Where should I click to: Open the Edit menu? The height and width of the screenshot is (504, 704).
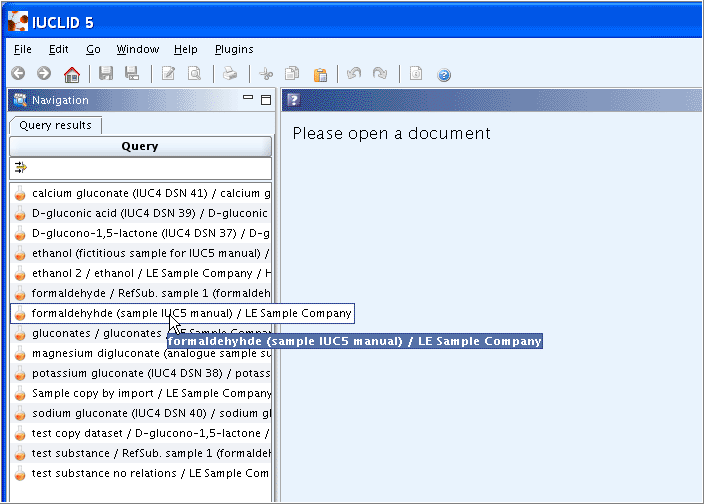(58, 49)
